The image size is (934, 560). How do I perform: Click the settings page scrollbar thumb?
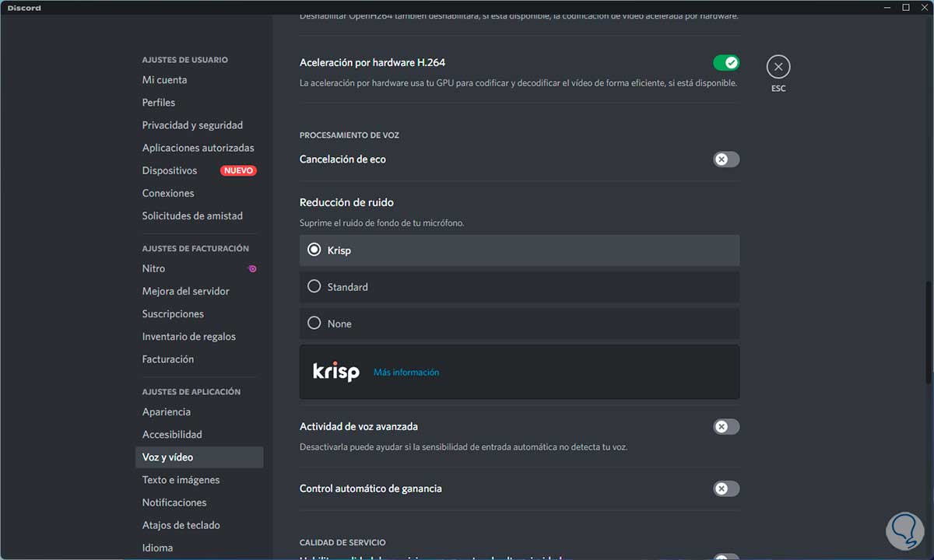927,331
